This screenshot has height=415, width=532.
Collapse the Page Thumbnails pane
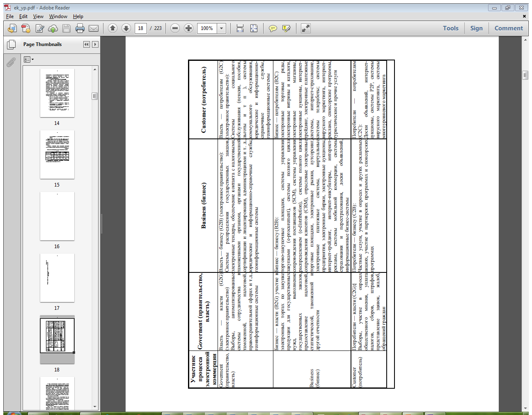click(x=87, y=44)
